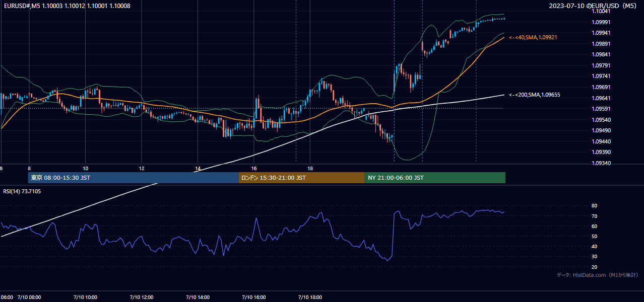This screenshot has width=644, height=302.
Task: Click the '7/10 18:00' bottom time label
Action: 310,297
